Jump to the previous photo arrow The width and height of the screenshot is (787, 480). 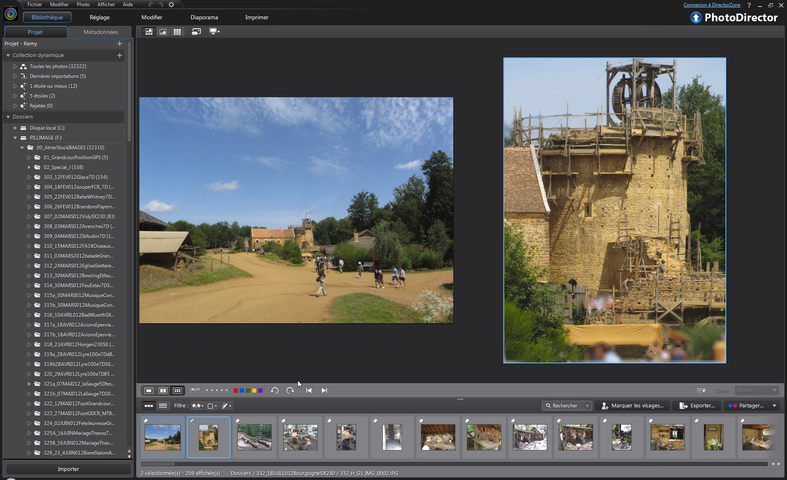click(x=309, y=390)
